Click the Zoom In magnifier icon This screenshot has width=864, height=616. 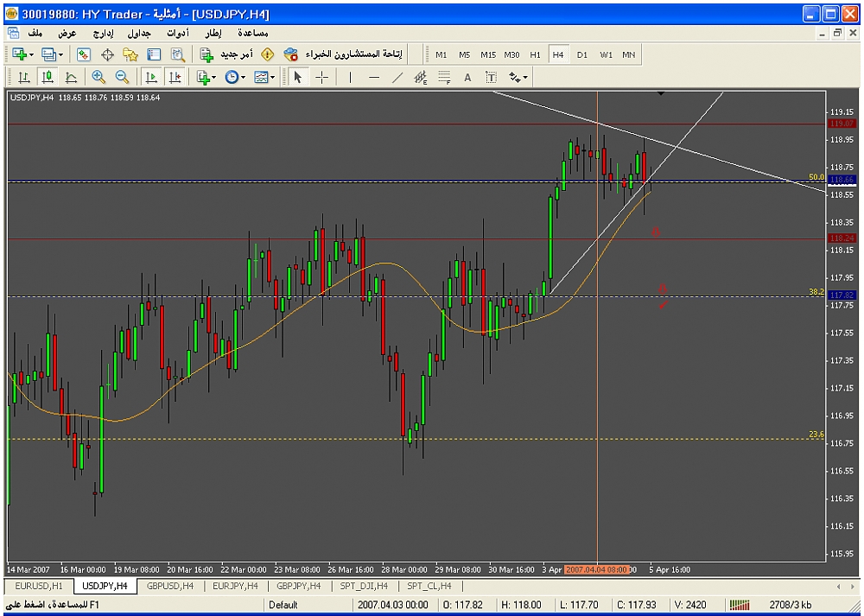click(x=98, y=77)
